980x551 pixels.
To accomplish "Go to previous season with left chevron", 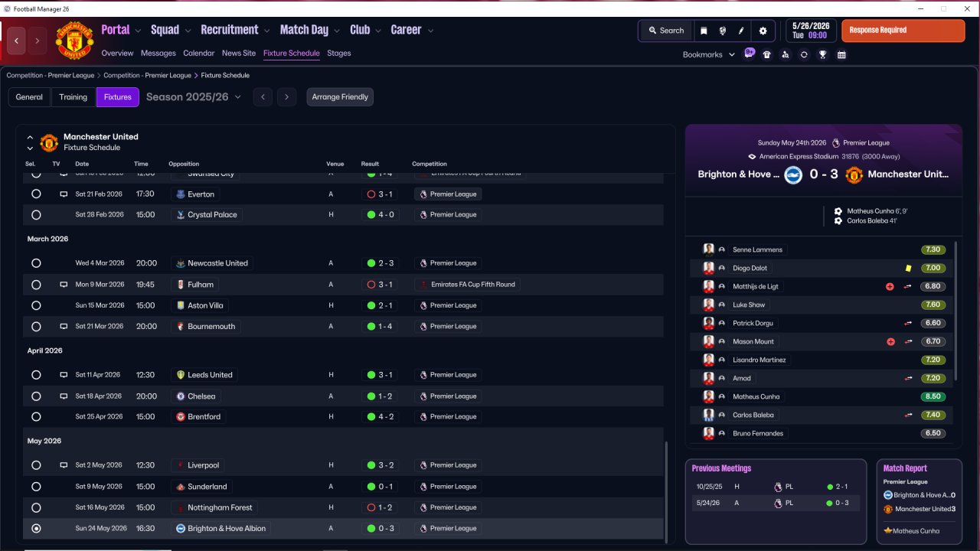I will pos(263,97).
